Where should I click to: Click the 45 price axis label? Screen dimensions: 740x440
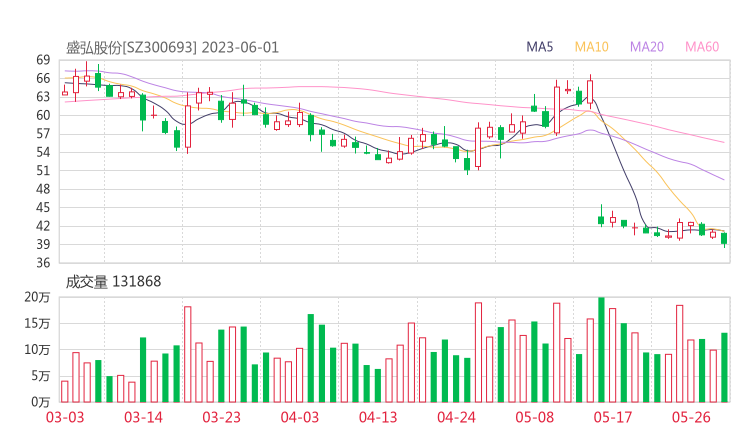pyautogui.click(x=43, y=207)
